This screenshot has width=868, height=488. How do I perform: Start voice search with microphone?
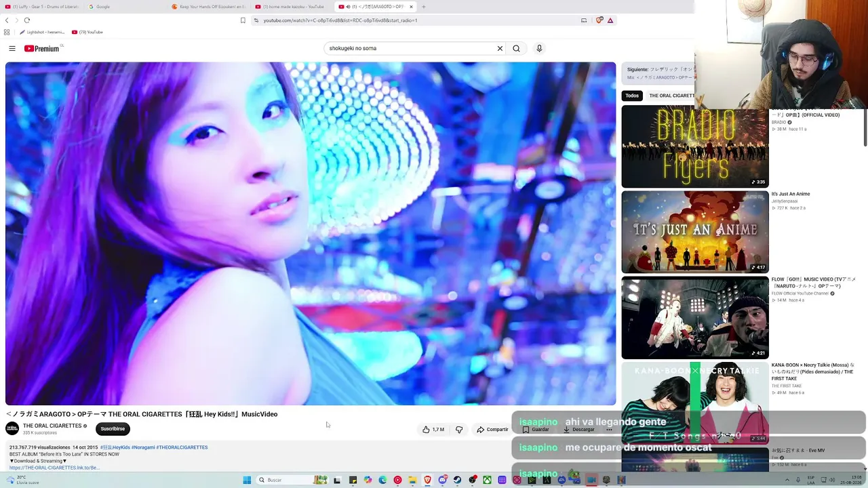[539, 49]
